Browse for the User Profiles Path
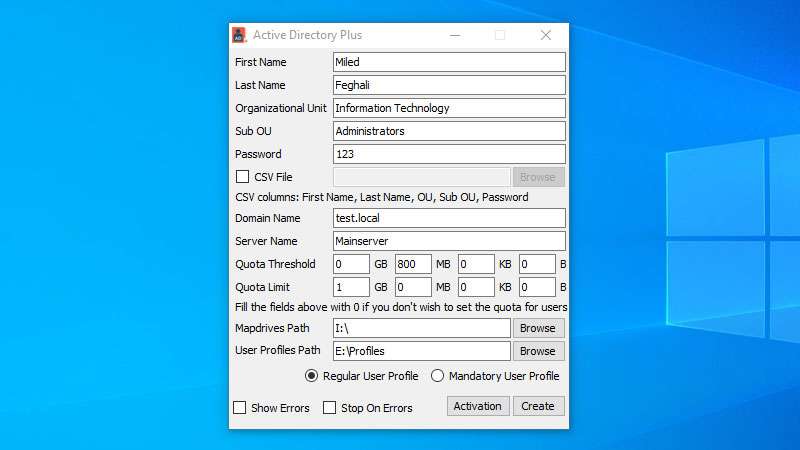Image resolution: width=800 pixels, height=450 pixels. 538,351
